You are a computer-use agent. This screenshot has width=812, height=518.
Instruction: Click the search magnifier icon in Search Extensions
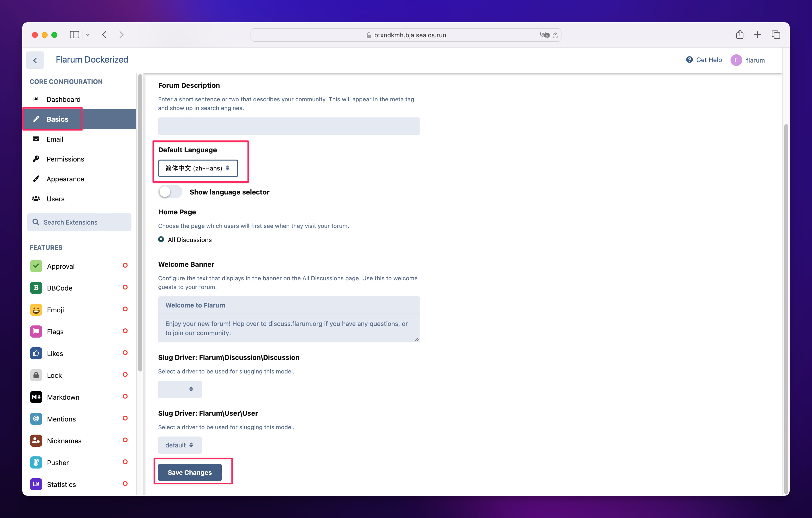pos(36,222)
